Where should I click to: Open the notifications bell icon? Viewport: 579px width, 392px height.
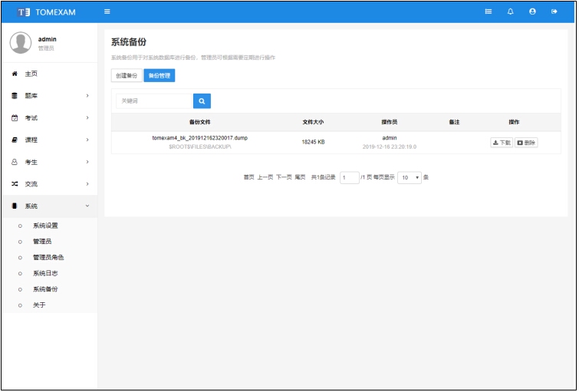click(510, 12)
